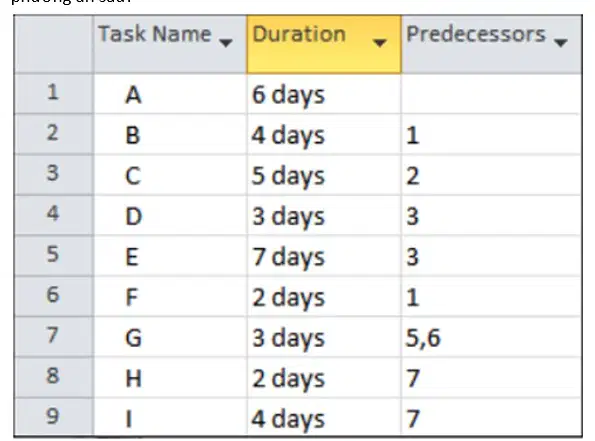Click the task name cell A
Image resolution: width=595 pixels, height=441 pixels.
[x=170, y=94]
